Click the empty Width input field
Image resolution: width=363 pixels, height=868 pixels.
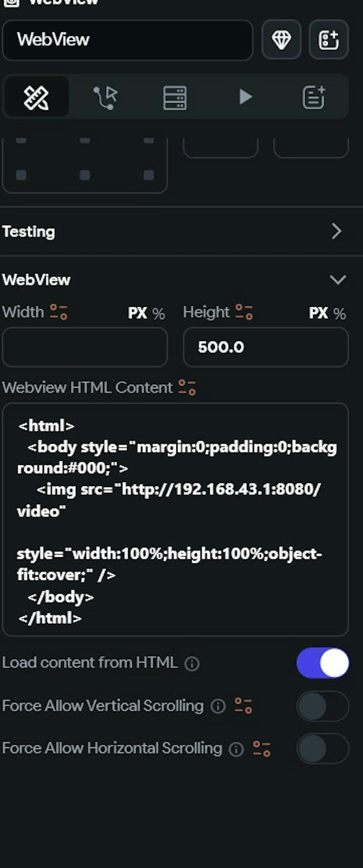tap(85, 347)
